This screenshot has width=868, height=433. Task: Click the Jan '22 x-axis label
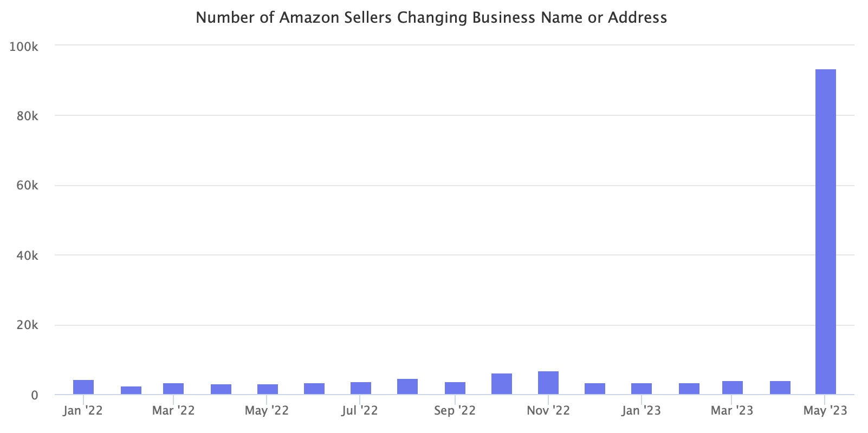click(x=83, y=411)
